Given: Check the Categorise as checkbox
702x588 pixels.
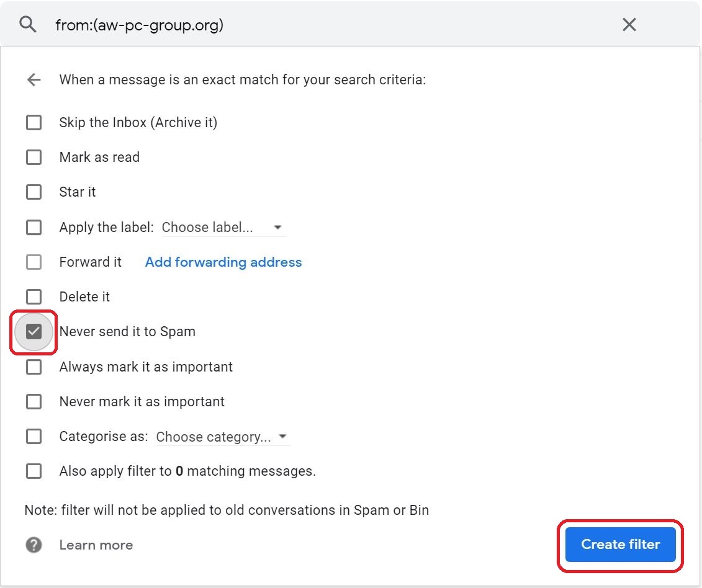Looking at the screenshot, I should pyautogui.click(x=34, y=436).
